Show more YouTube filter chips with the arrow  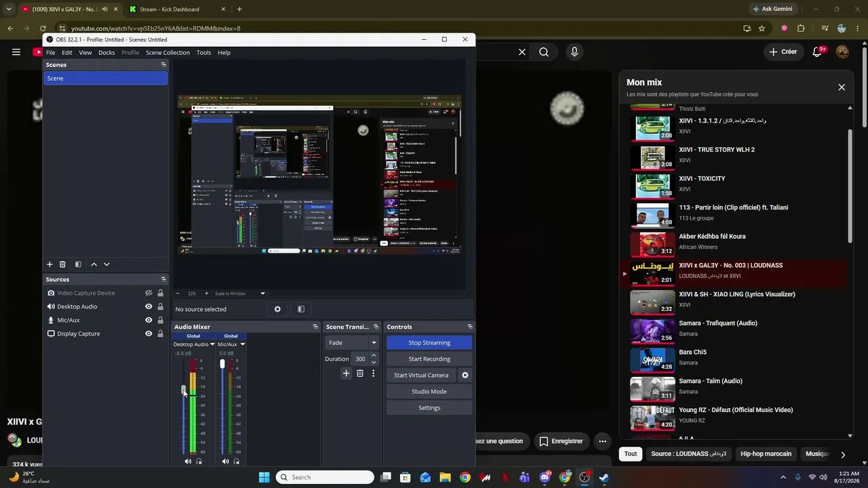coord(843,454)
